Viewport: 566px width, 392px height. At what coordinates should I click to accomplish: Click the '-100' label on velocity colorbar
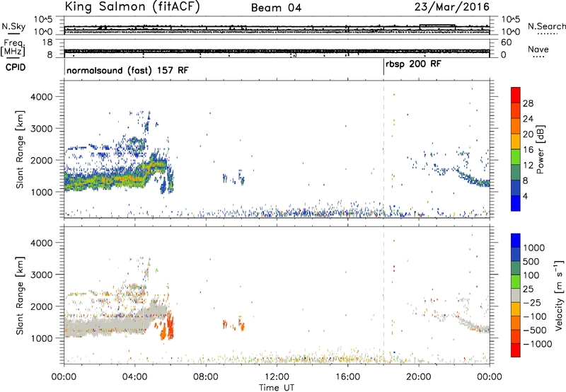pyautogui.click(x=535, y=316)
